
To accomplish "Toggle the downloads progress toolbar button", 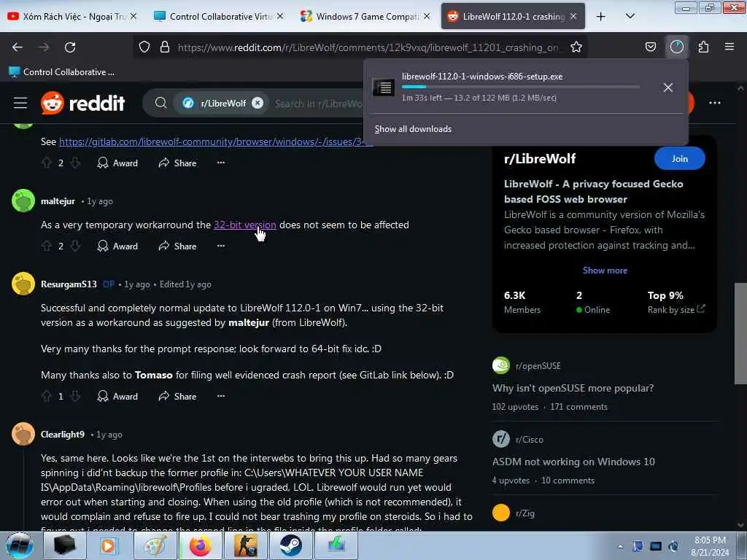I will (677, 47).
